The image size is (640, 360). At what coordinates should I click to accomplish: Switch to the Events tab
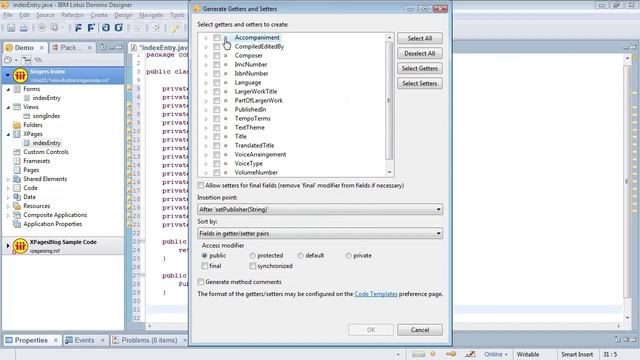click(84, 340)
